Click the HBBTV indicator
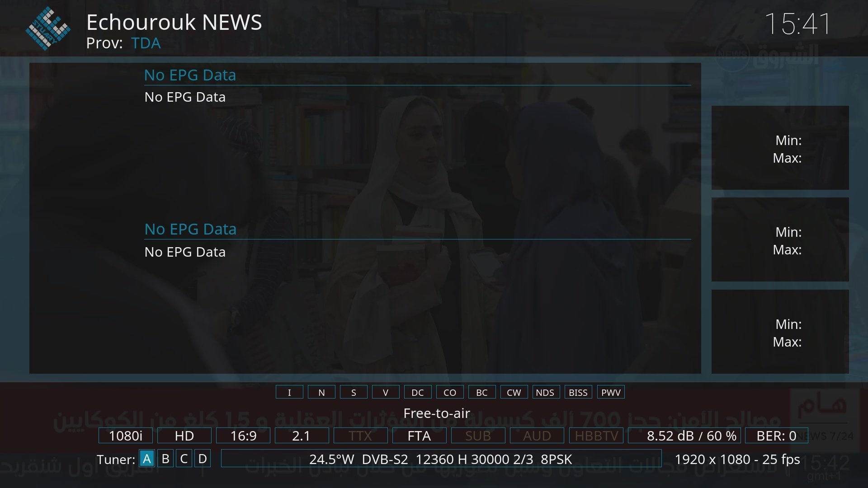This screenshot has width=868, height=488. (596, 436)
